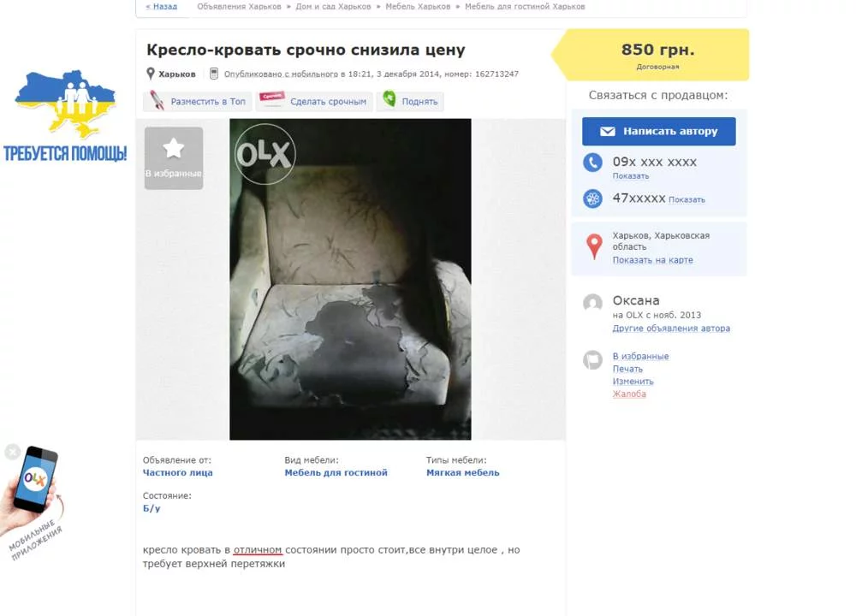The image size is (856, 616).
Task: Reveal the hidden 09x phone number
Action: [631, 176]
